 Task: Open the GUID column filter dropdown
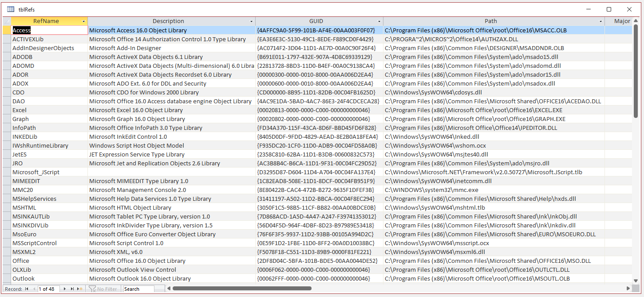click(379, 21)
